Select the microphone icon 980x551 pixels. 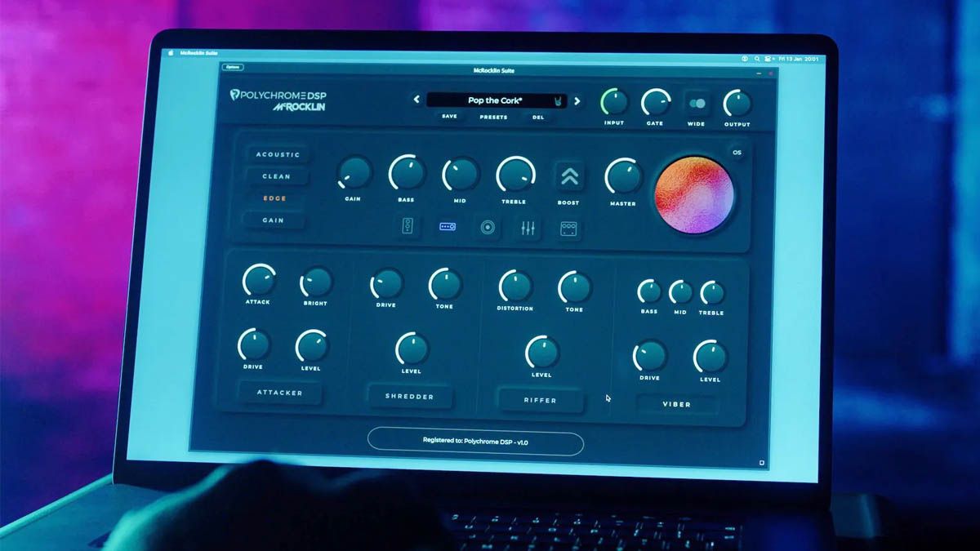(x=488, y=229)
